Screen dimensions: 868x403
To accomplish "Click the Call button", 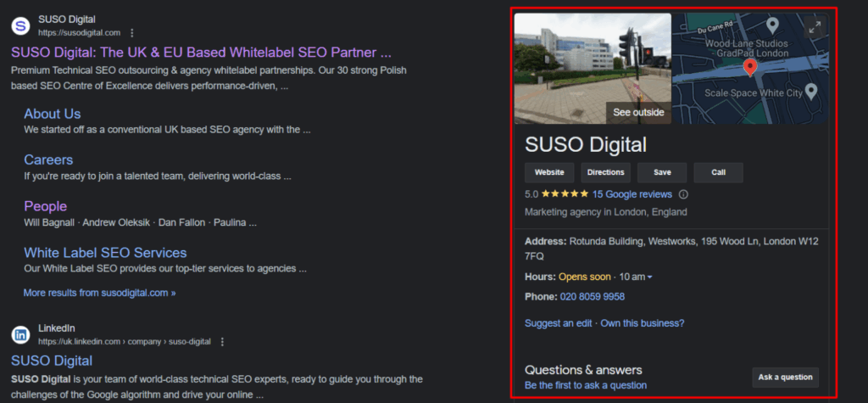I will (x=719, y=172).
